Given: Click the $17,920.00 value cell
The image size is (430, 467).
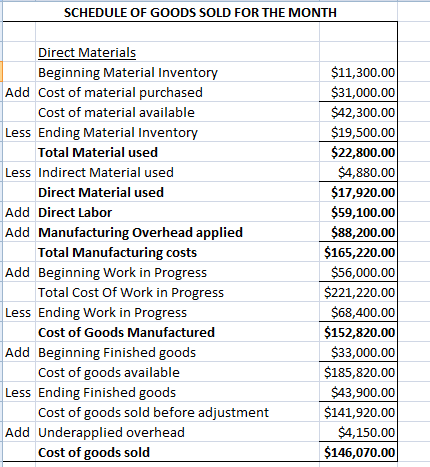Looking at the screenshot, I should (358, 192).
